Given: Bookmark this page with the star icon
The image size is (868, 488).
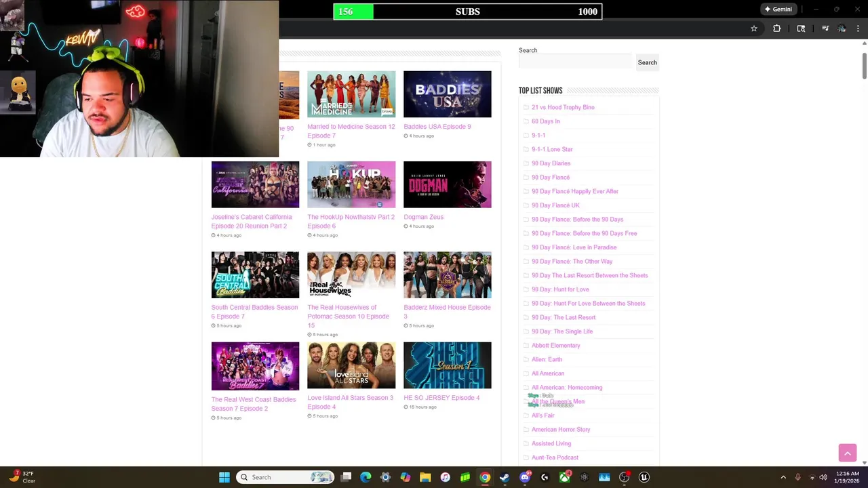Looking at the screenshot, I should tap(753, 28).
